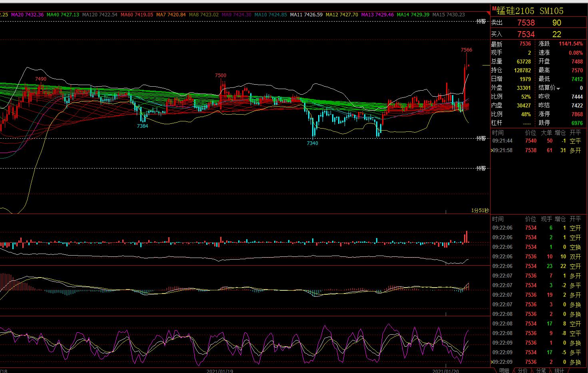Image resolution: width=588 pixels, height=373 pixels.
Task: Click the 大单 column header
Action: (x=546, y=133)
